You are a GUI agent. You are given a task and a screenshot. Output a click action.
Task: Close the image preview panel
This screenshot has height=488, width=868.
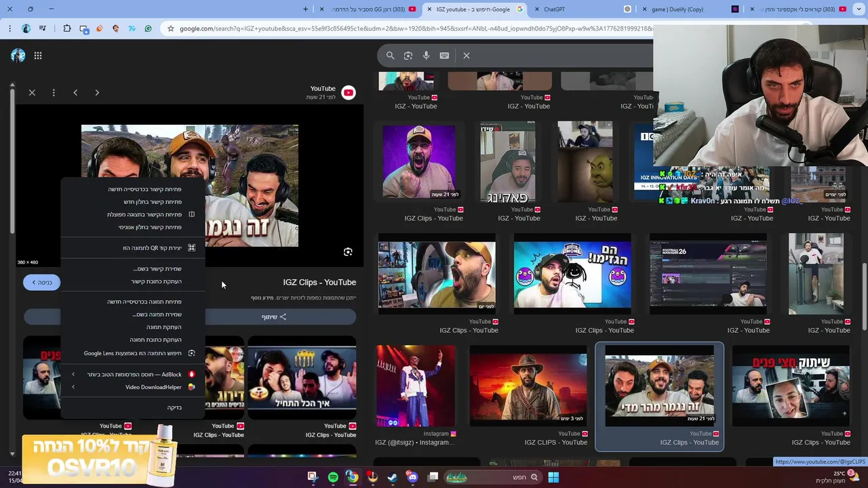32,92
